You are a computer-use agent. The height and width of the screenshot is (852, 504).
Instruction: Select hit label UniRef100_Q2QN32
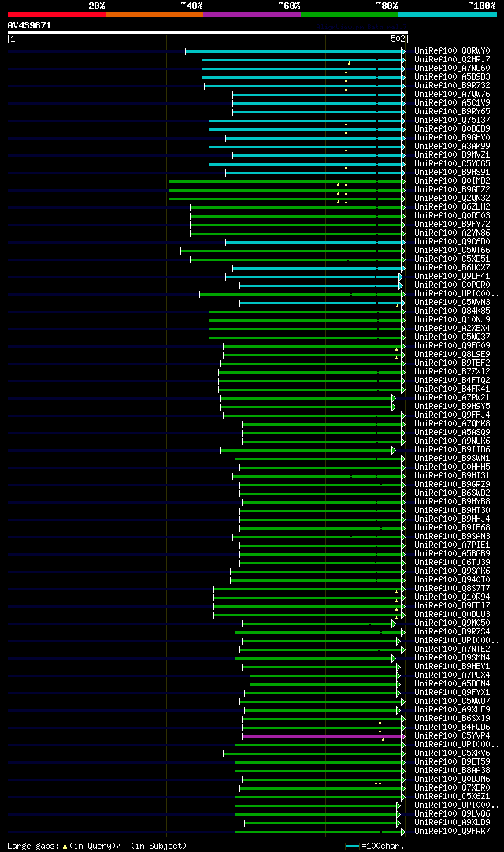(452, 199)
